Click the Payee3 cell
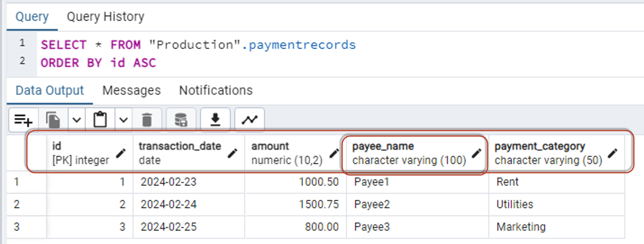The image size is (644, 244). (x=372, y=227)
